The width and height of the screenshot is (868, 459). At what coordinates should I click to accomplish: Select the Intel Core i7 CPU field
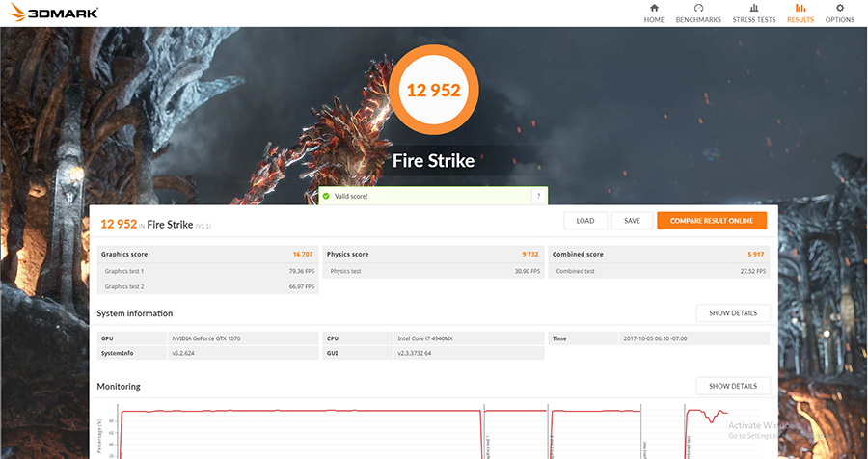[x=469, y=338]
